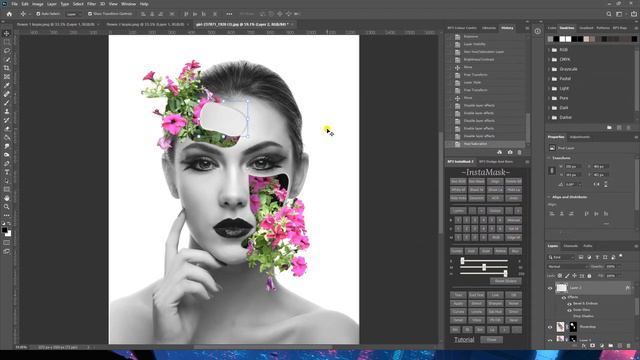Viewport: 640px width, 360px height.
Task: Open the blend mode Normal dropdown
Action: (567, 267)
